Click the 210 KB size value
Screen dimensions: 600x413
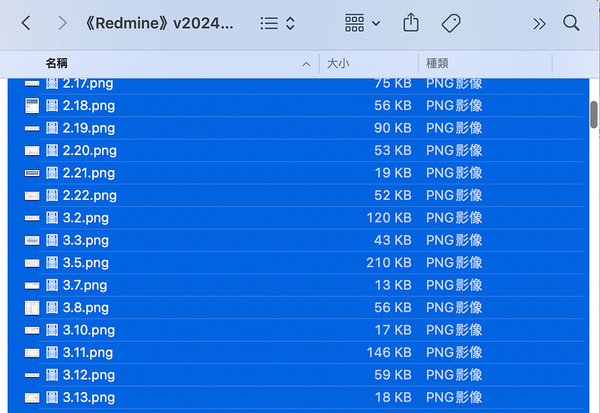coord(389,263)
